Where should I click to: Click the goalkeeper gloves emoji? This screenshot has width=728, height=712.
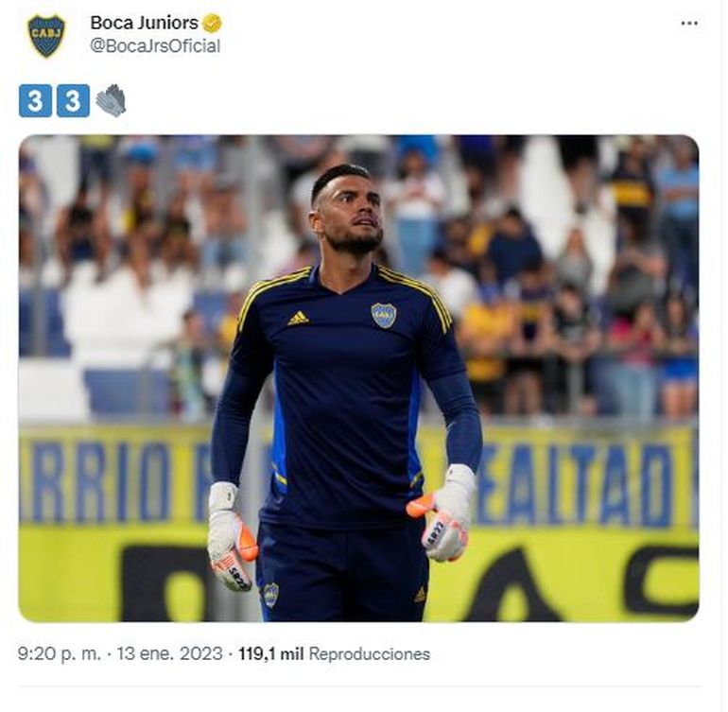pos(111,100)
